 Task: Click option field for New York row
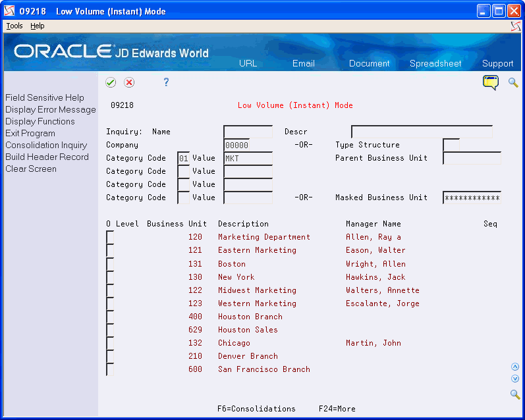pyautogui.click(x=110, y=276)
